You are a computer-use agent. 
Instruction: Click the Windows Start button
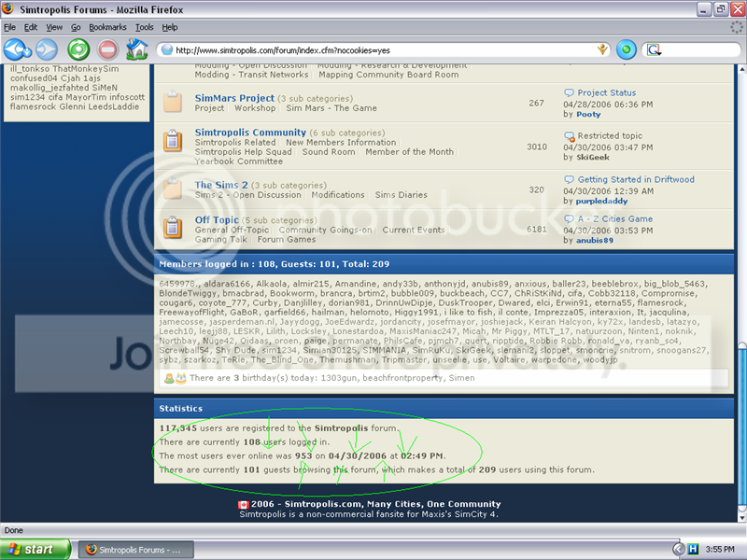pyautogui.click(x=35, y=550)
